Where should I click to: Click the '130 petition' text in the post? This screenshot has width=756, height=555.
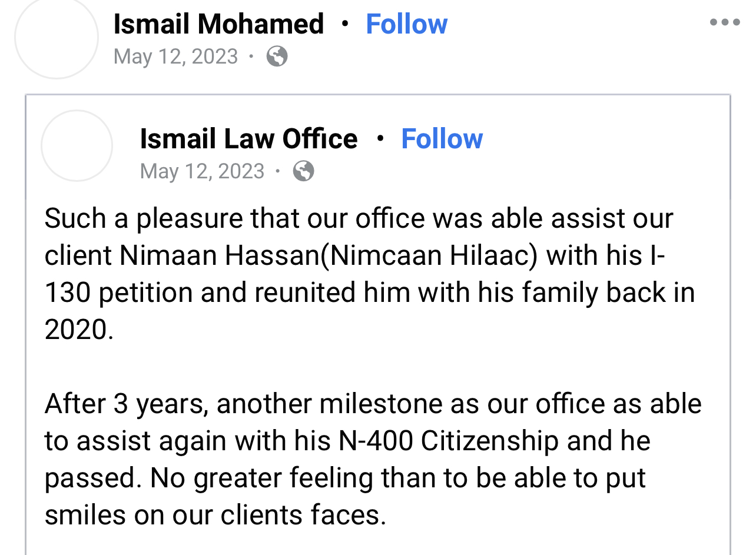point(119,293)
